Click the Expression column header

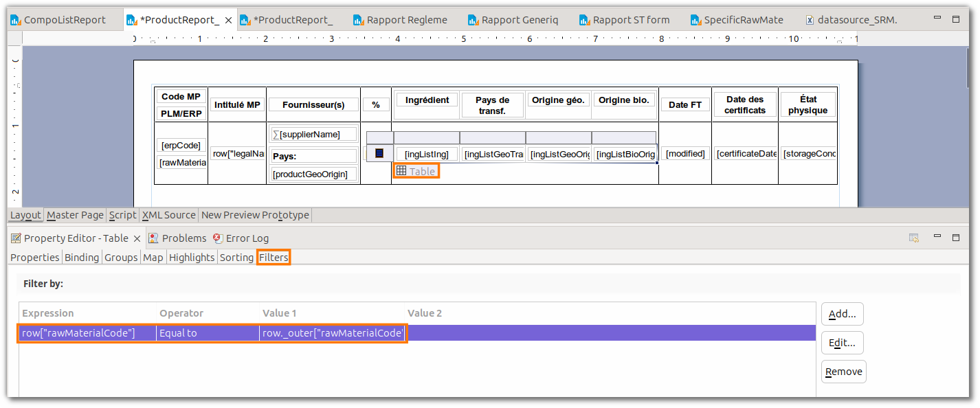(x=87, y=313)
